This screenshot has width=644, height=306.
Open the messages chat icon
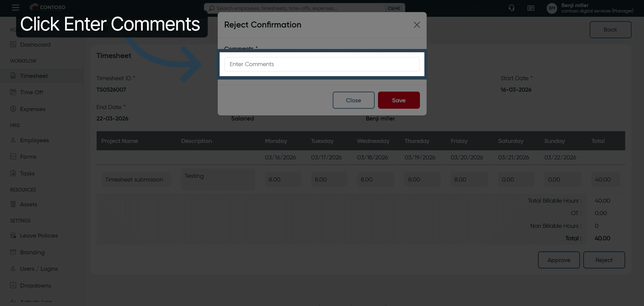(x=531, y=8)
